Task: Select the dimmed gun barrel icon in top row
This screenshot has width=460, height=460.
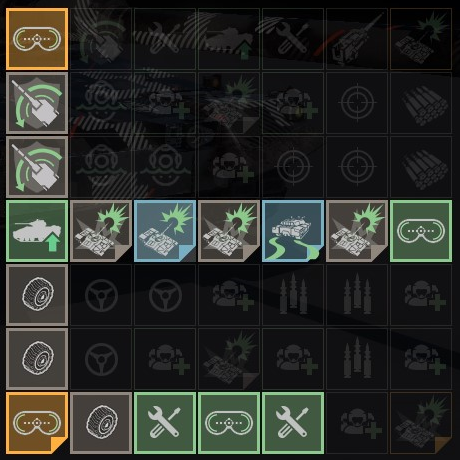Action: tap(357, 39)
